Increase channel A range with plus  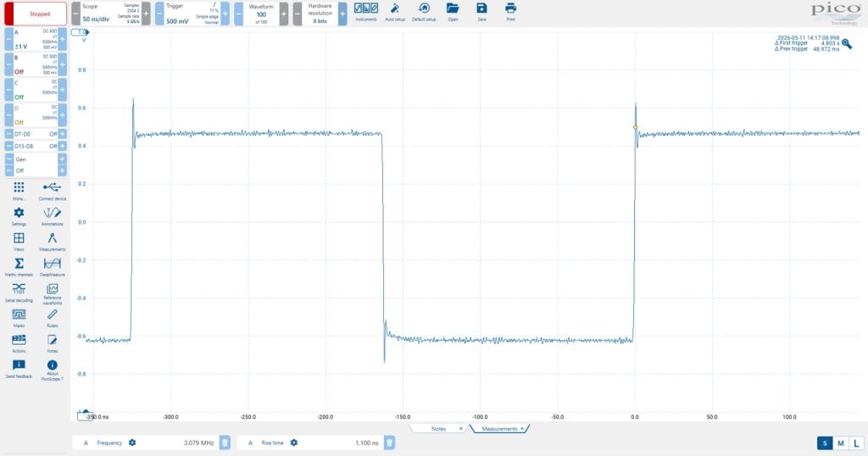(x=63, y=39)
